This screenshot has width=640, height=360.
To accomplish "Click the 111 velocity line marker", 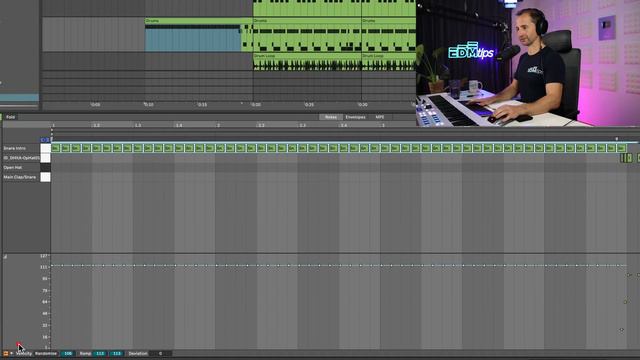I will point(44,267).
